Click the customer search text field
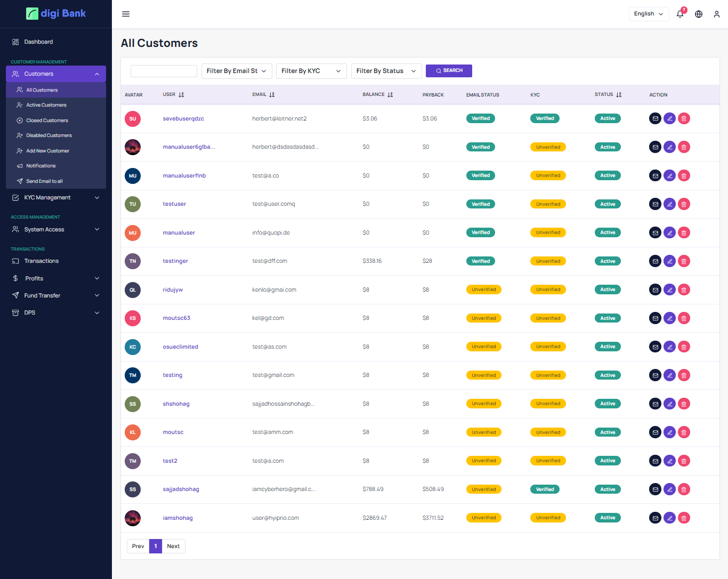This screenshot has width=728, height=579. pos(164,71)
